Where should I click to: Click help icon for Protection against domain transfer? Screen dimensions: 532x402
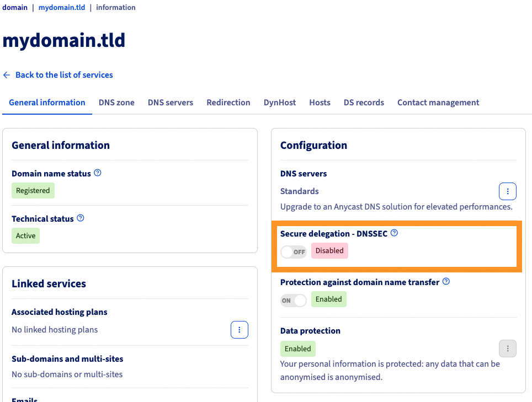446,281
